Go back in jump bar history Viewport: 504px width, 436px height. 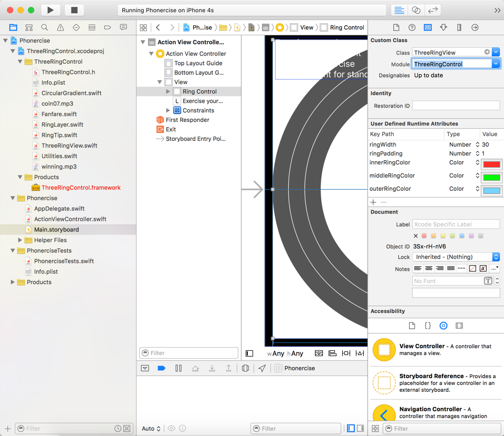tap(158, 27)
